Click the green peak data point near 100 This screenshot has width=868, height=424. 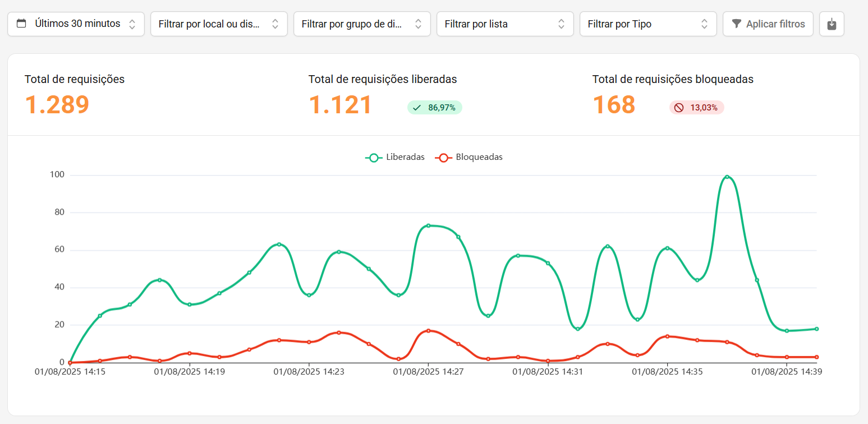(x=727, y=177)
